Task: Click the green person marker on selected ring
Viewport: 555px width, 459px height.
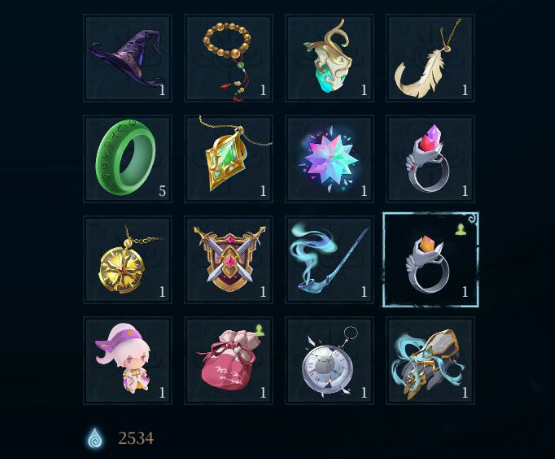Action: tap(460, 230)
